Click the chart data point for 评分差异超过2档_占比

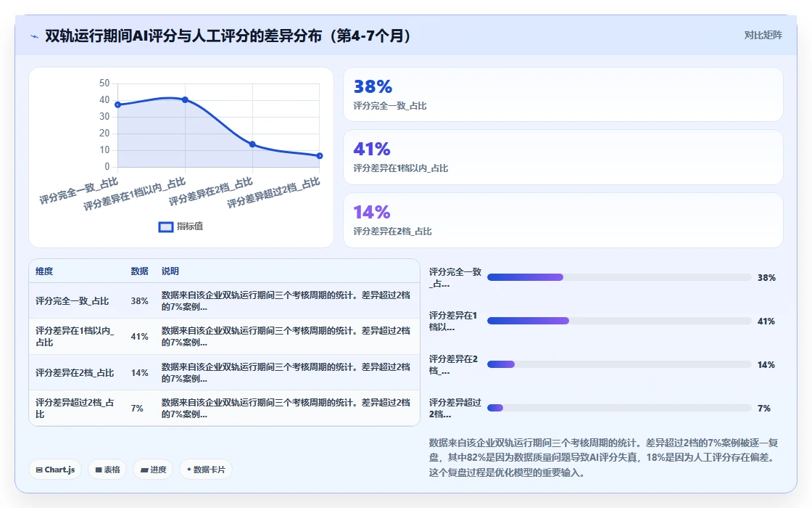coord(320,155)
